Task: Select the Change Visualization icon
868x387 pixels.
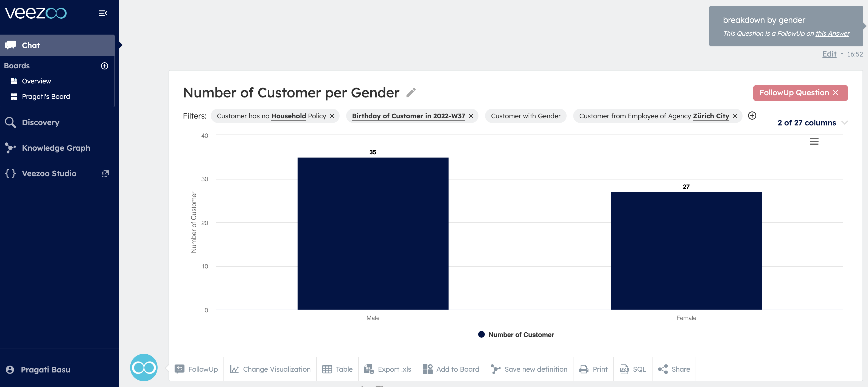Action: point(234,369)
